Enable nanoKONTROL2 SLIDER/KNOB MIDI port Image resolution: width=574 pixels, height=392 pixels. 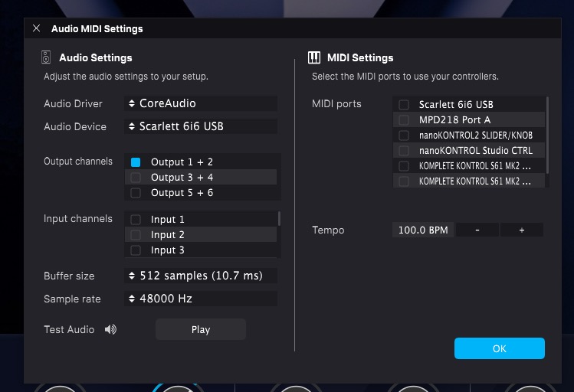(x=403, y=135)
